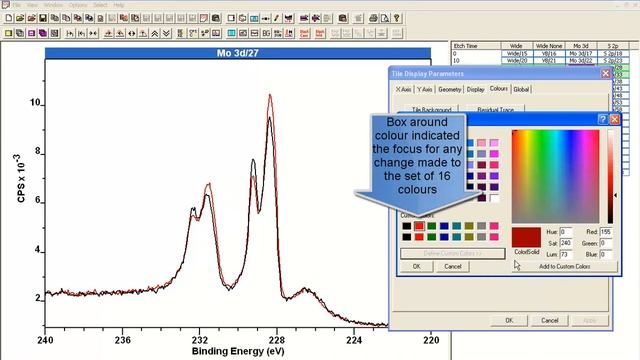The image size is (640, 360).
Task: Click the luminance slider bar
Action: [610, 176]
